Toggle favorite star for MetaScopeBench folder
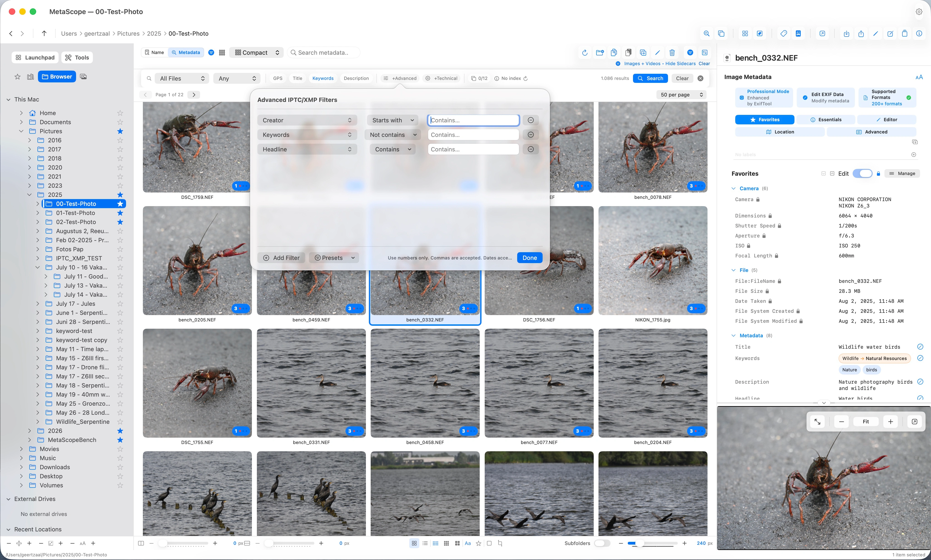Image resolution: width=931 pixels, height=560 pixels. (120, 440)
